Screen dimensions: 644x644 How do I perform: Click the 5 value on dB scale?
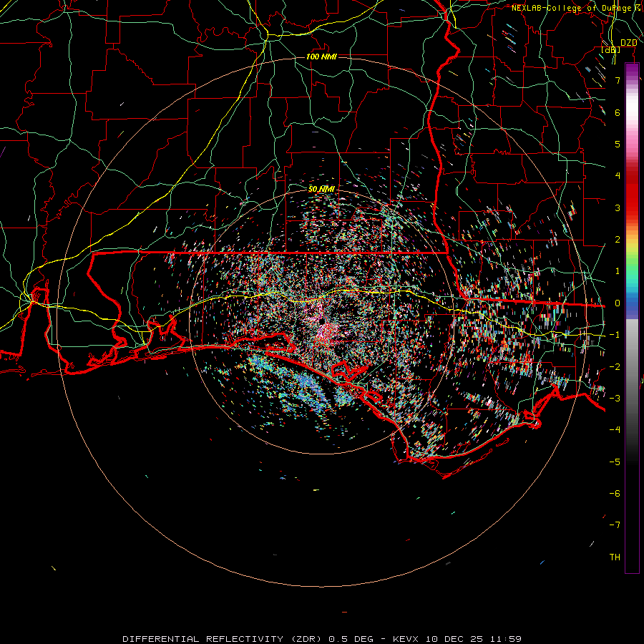(618, 144)
